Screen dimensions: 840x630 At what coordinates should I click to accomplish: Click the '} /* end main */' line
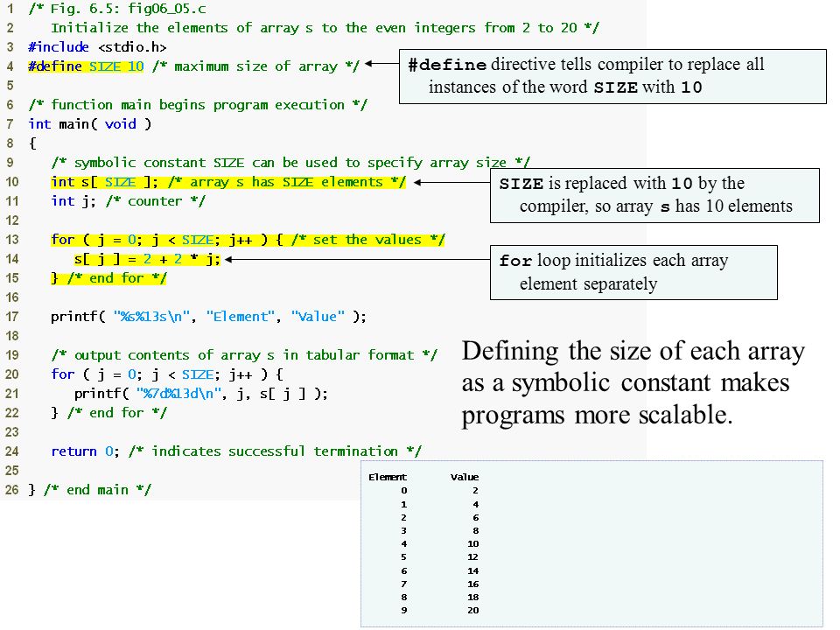coord(90,490)
